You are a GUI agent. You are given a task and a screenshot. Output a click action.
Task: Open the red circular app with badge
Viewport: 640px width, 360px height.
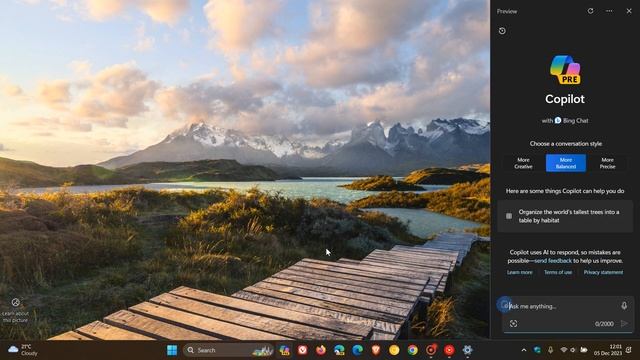431,350
